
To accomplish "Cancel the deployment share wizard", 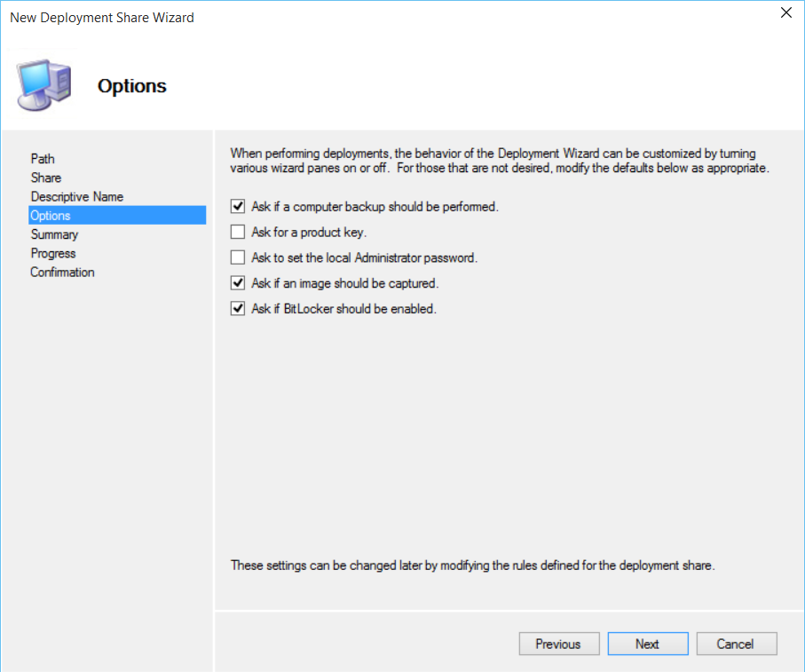I will point(736,644).
